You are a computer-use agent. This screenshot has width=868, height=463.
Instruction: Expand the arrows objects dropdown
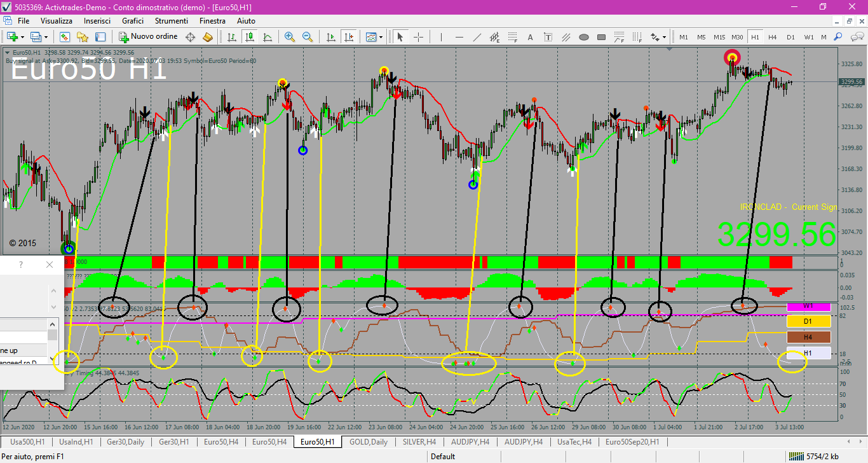(665, 37)
